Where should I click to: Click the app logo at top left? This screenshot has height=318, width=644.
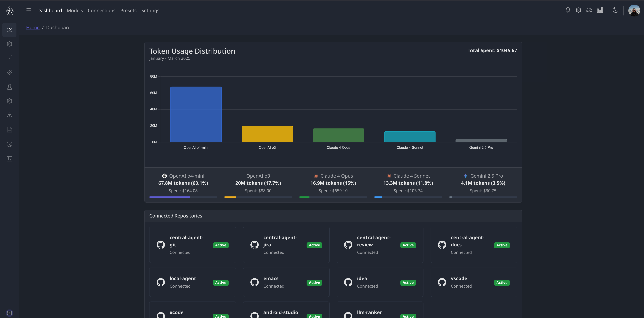pyautogui.click(x=10, y=10)
